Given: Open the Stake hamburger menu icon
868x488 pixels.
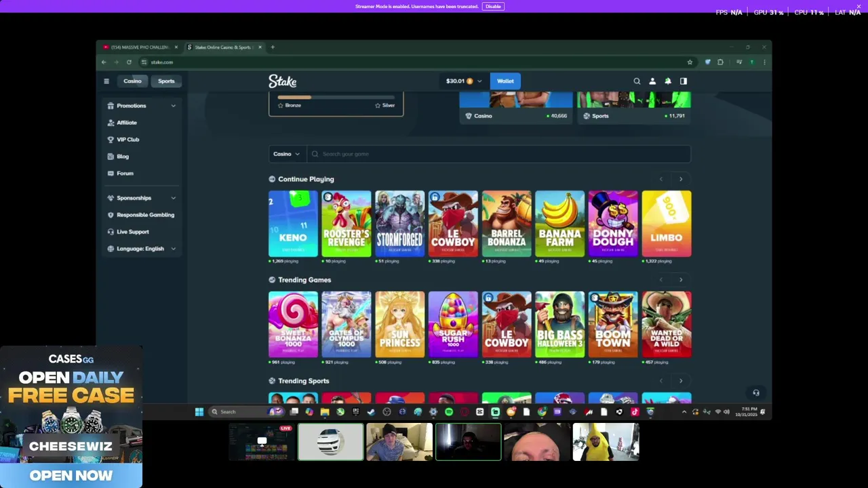Looking at the screenshot, I should coord(106,81).
